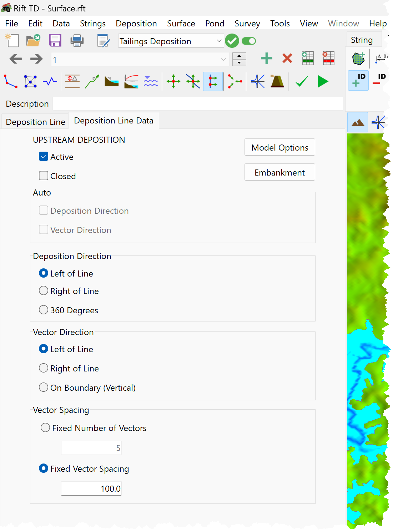Flip the green on/off toggle switch
The width and height of the screenshot is (393, 532).
tap(249, 41)
